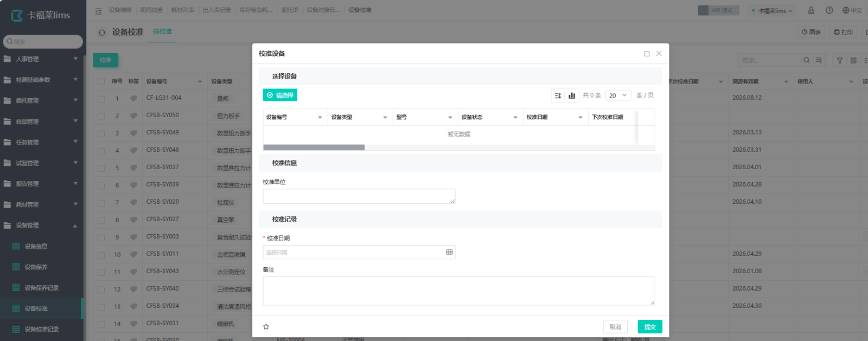Viewport: 868px width, 341px height.
Task: Check the checkbox for row CF-LG31-004
Action: (101, 99)
